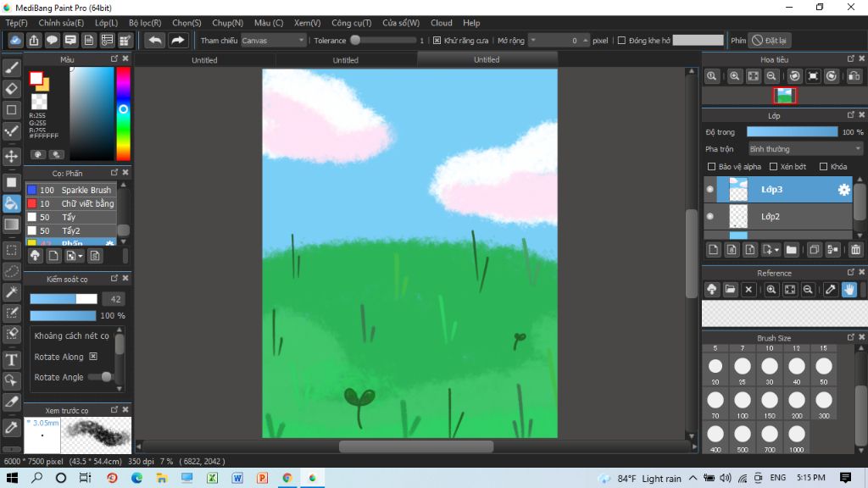Activate hand tool in Reference panel
This screenshot has height=488, width=868.
coord(849,290)
